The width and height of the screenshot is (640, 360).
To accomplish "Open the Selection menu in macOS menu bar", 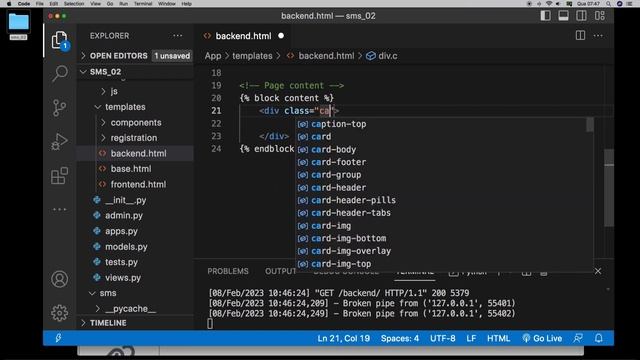I will (74, 4).
